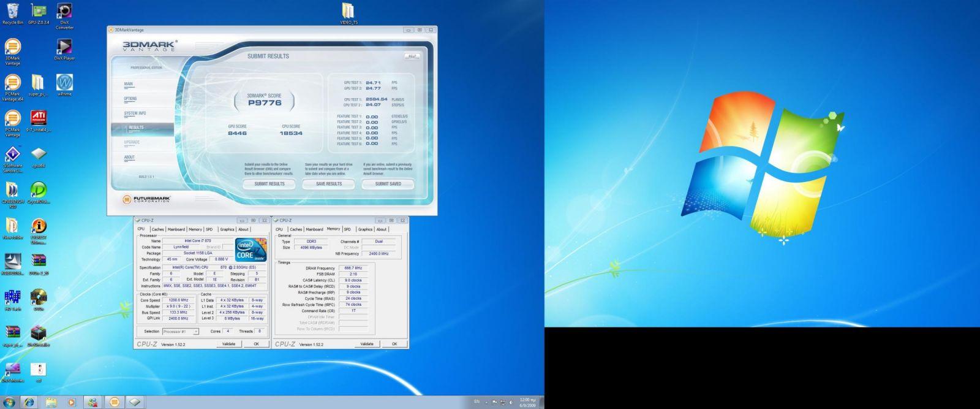Open Memory tab in left CPU-Z window
The height and width of the screenshot is (409, 980).
(x=195, y=229)
